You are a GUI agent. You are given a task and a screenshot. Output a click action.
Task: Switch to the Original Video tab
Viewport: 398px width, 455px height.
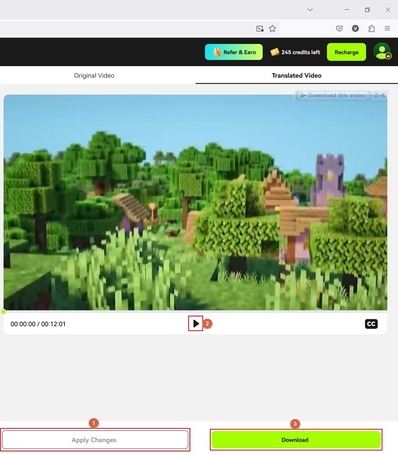pos(94,76)
